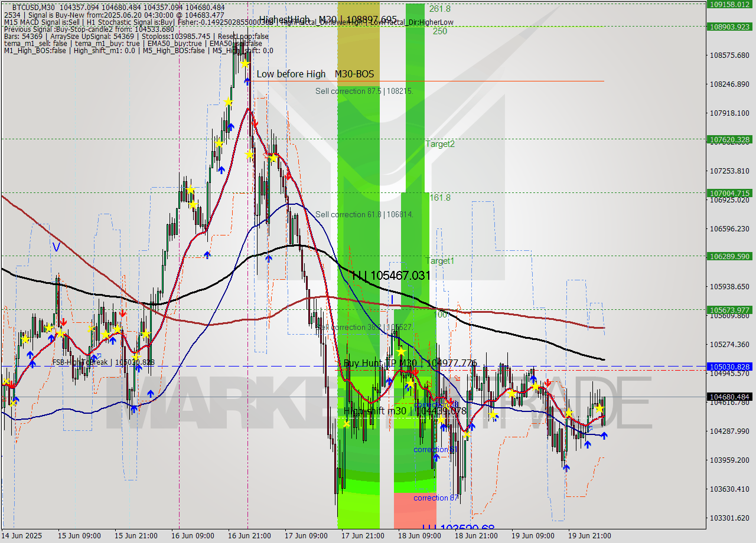Click the 18 Jun 09:00 date label
This screenshot has width=756, height=543.
419,536
